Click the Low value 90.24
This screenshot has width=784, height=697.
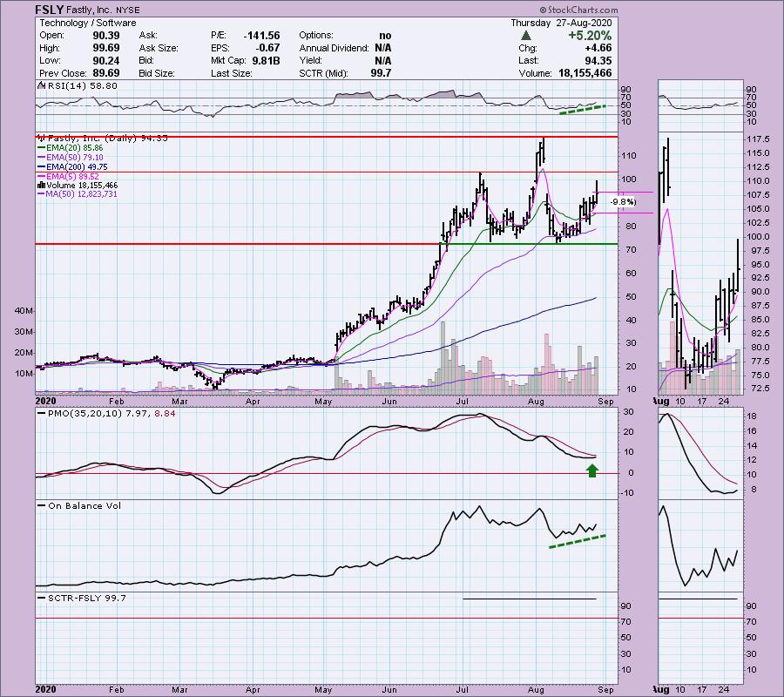pos(106,60)
